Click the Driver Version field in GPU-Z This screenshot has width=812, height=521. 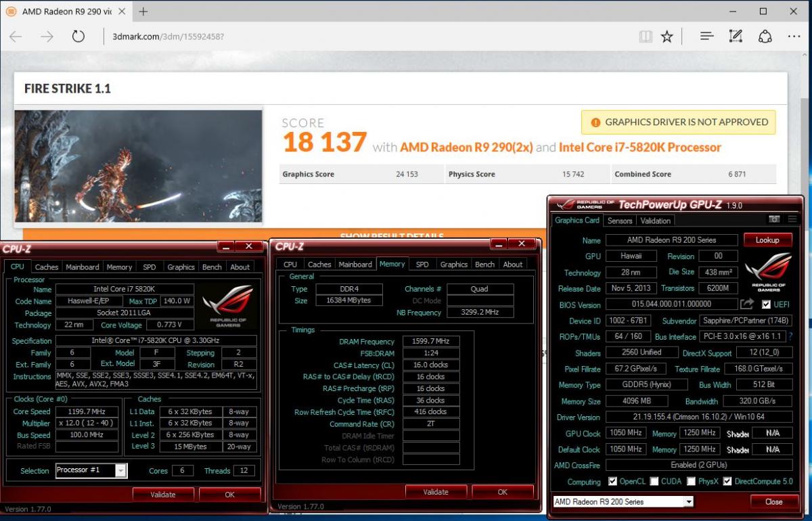[699, 417]
